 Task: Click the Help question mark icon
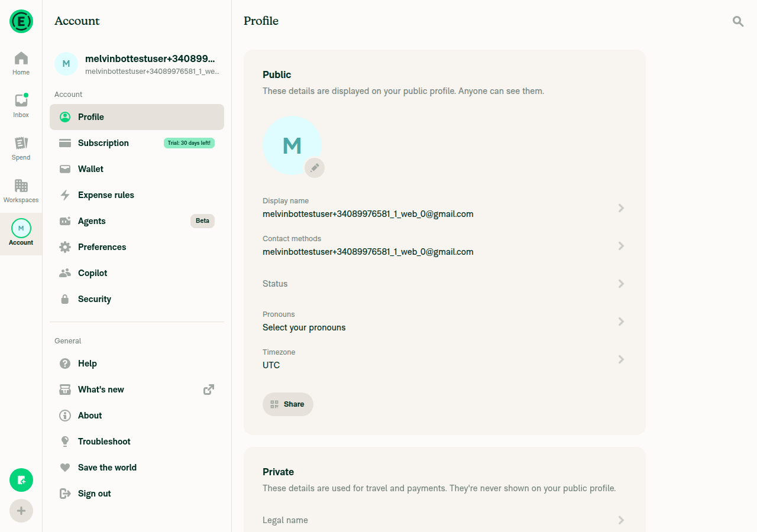[x=66, y=364]
